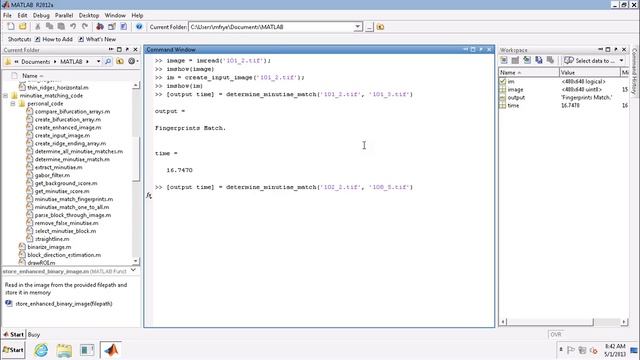Click in the Command Window prompt line
Screen dimensions: 640x360
click(322, 196)
